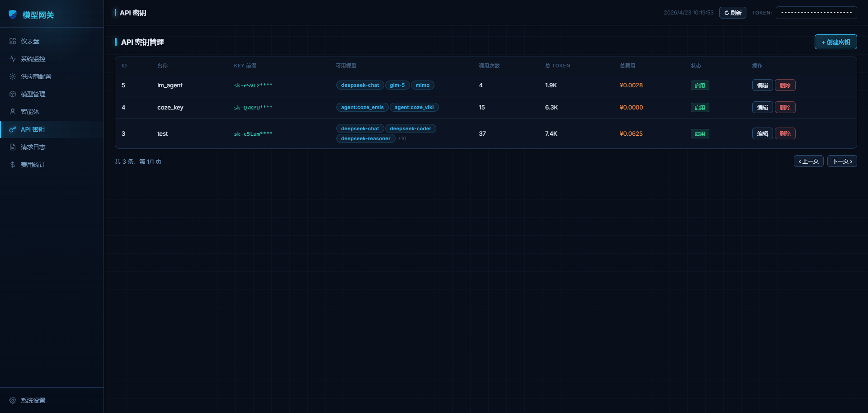Edit the im_agent key
The image size is (868, 413).
click(762, 85)
